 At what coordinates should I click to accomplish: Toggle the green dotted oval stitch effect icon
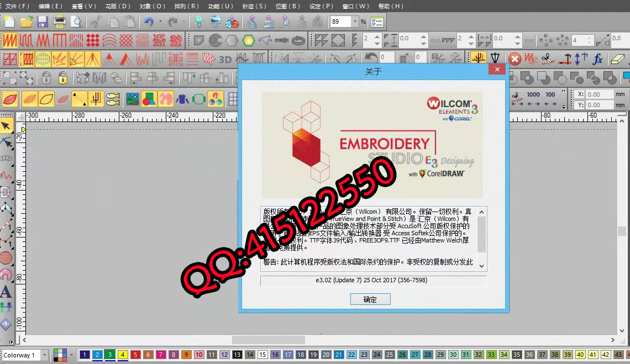tap(43, 60)
